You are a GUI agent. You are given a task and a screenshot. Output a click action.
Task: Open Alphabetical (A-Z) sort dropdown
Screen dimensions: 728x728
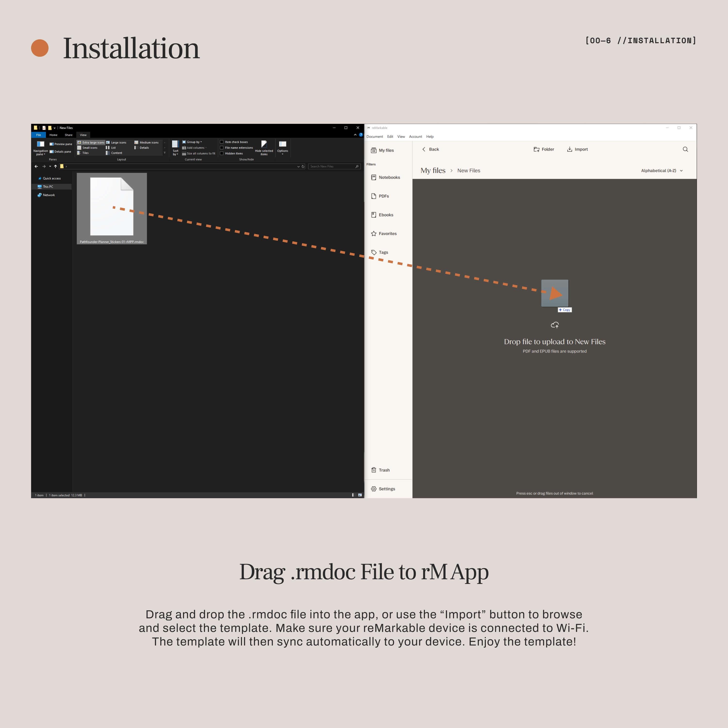pos(662,171)
